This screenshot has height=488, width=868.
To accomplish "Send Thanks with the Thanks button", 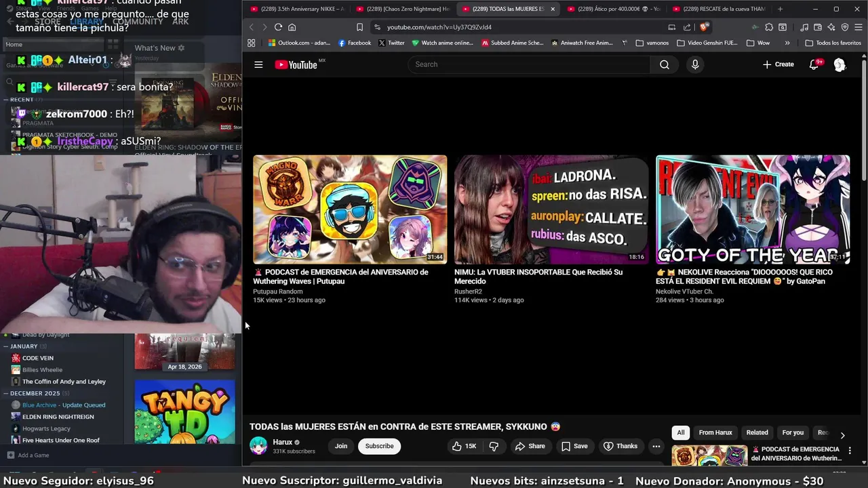I will (620, 446).
